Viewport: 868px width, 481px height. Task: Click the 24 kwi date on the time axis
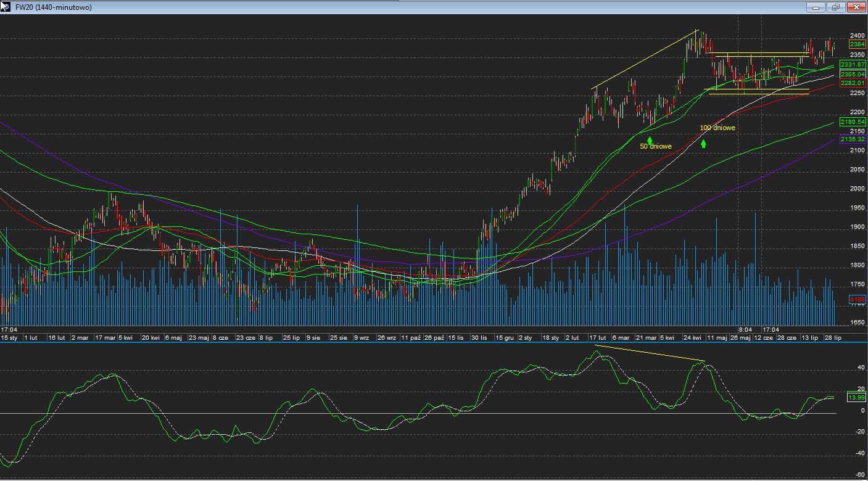pyautogui.click(x=692, y=338)
